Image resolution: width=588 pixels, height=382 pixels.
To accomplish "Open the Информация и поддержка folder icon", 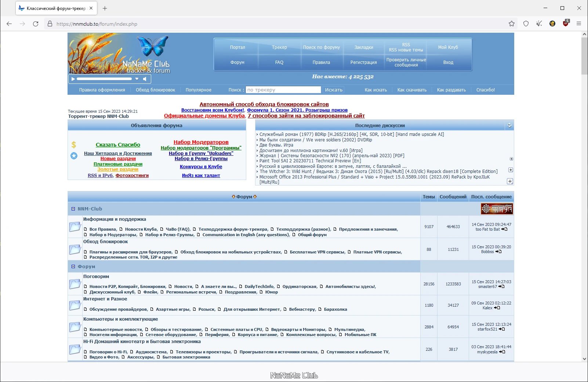I will pos(75,227).
